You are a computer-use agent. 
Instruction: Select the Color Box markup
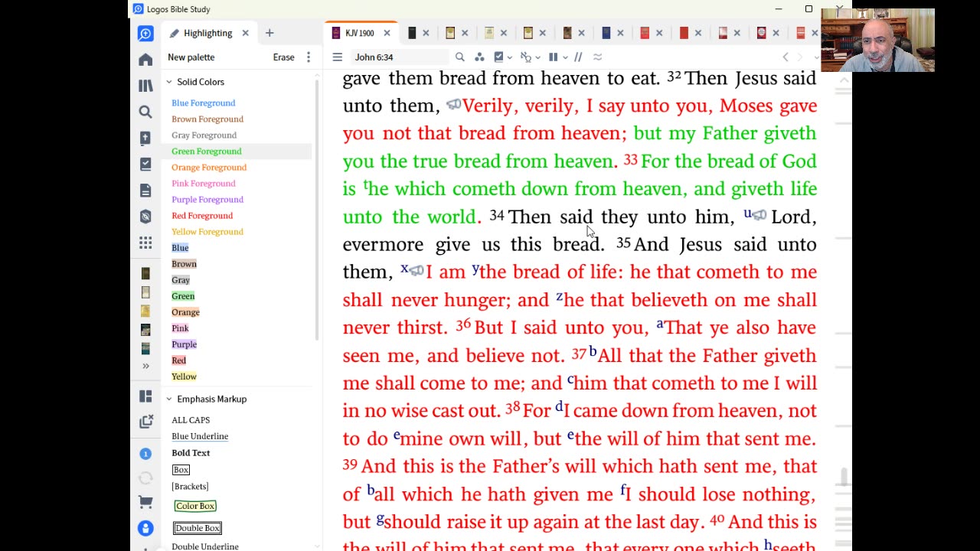coord(195,506)
